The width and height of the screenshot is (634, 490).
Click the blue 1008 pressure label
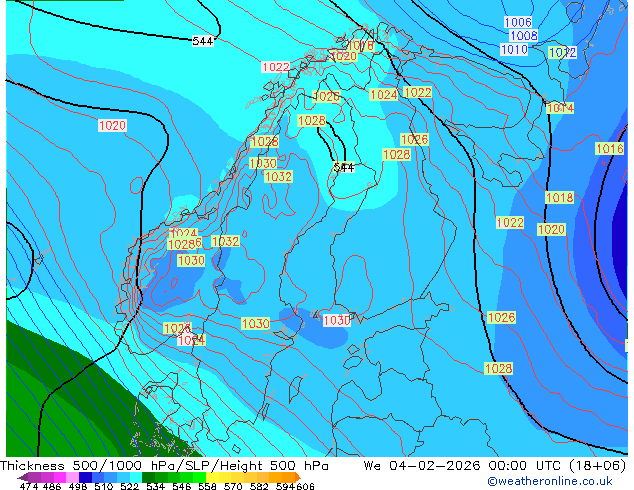[524, 36]
